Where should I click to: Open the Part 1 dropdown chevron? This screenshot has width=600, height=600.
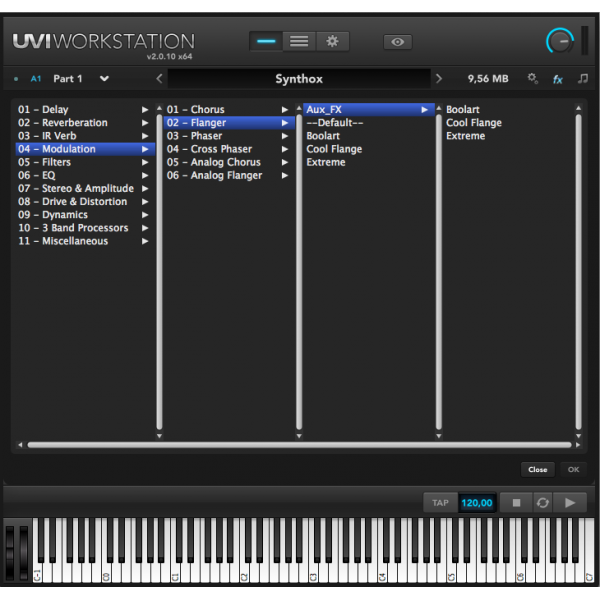pos(104,79)
